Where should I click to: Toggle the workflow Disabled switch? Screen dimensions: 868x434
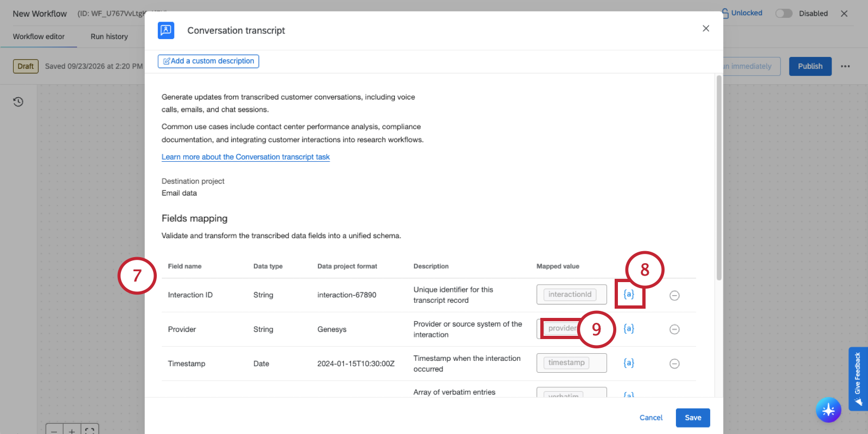[784, 14]
